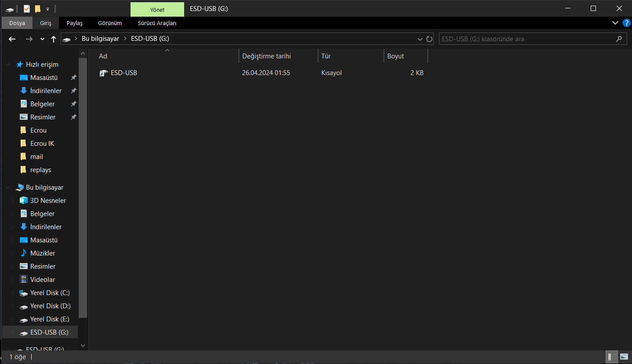Sort files by the Ad column

[103, 56]
